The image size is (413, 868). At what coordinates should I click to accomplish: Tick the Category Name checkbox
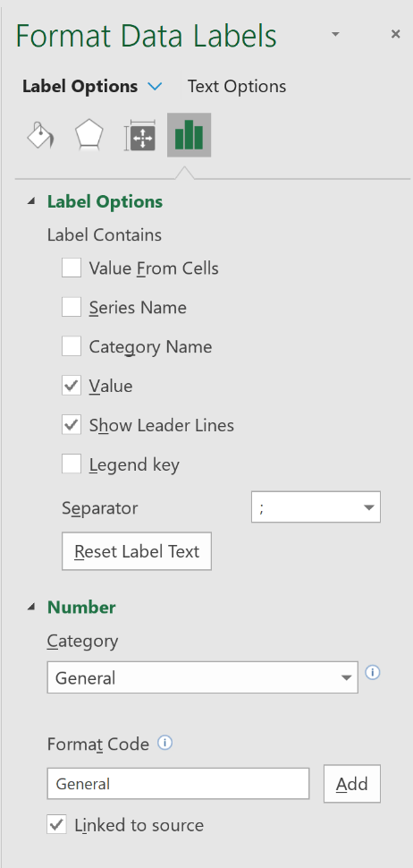[72, 346]
